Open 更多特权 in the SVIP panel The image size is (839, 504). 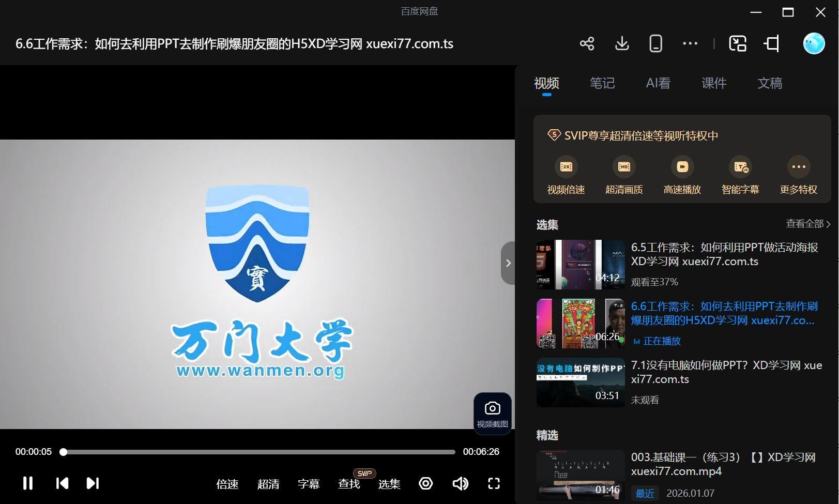(798, 174)
